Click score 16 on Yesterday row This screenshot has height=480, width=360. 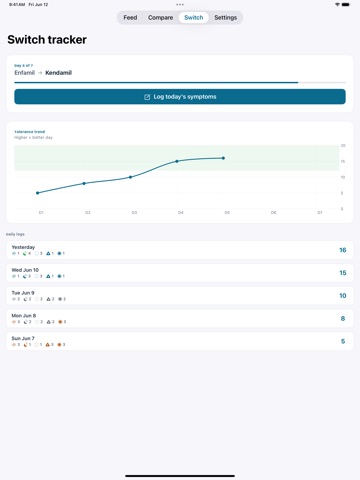pos(343,250)
